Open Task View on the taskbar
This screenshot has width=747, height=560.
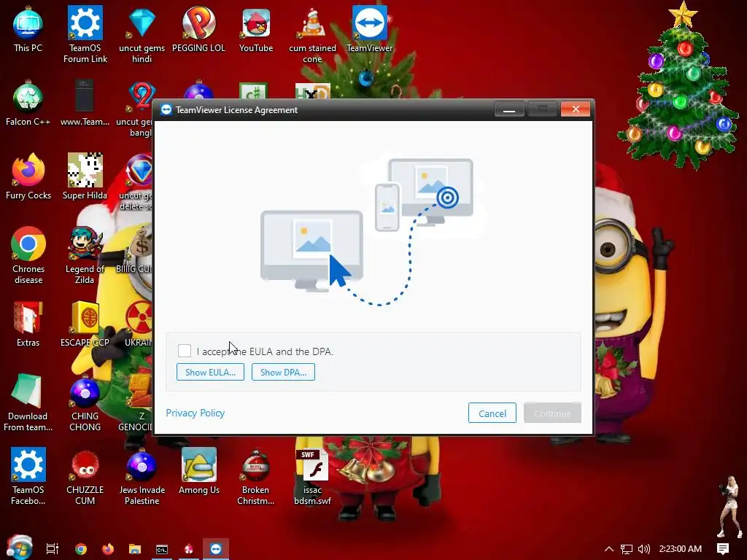pos(53,549)
